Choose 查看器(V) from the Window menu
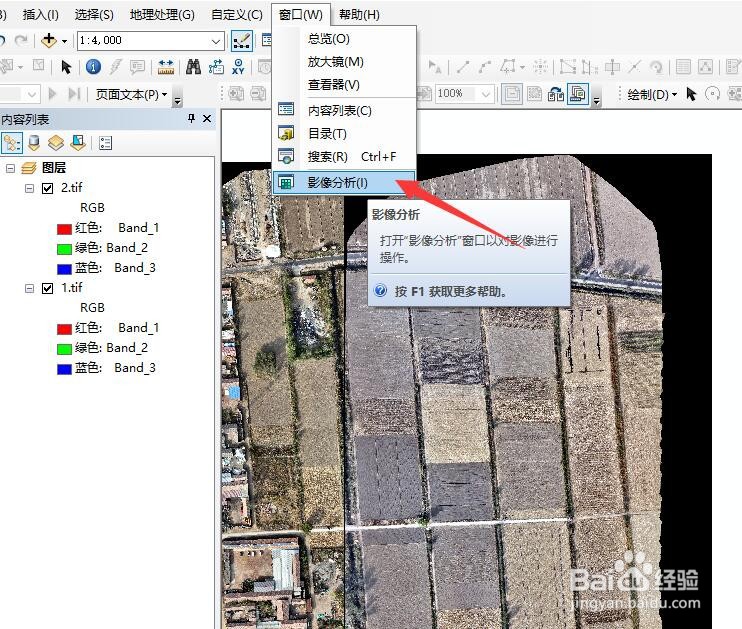 tap(344, 85)
